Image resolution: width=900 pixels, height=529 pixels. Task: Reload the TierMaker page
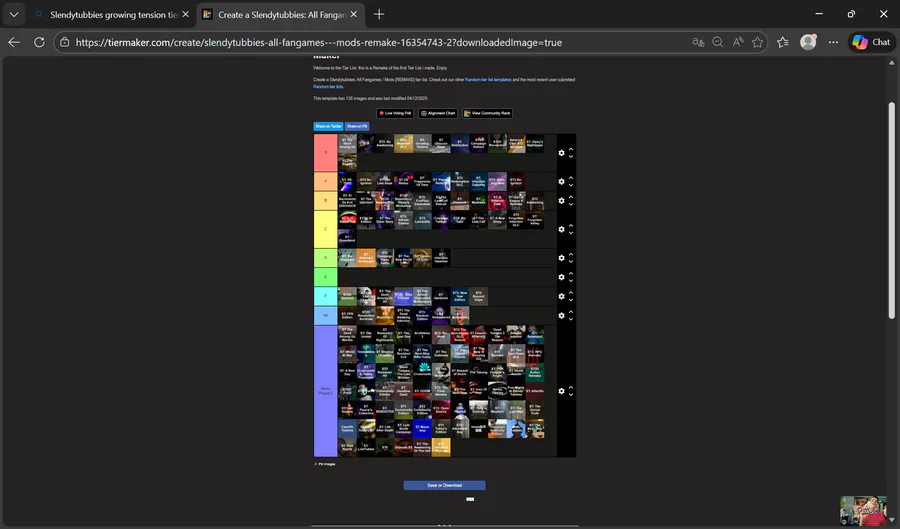(x=39, y=42)
